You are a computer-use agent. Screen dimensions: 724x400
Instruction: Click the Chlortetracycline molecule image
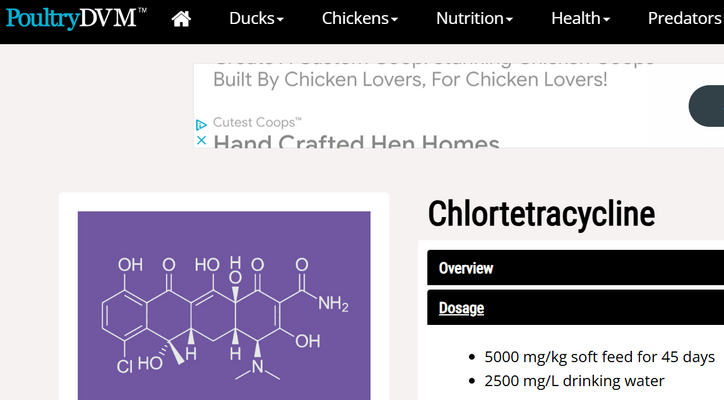(224, 305)
